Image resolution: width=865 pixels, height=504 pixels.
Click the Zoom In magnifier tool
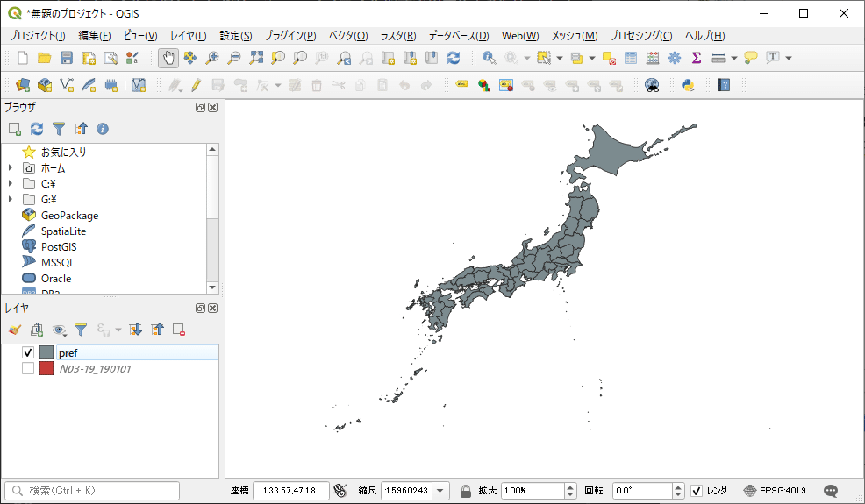pos(211,58)
